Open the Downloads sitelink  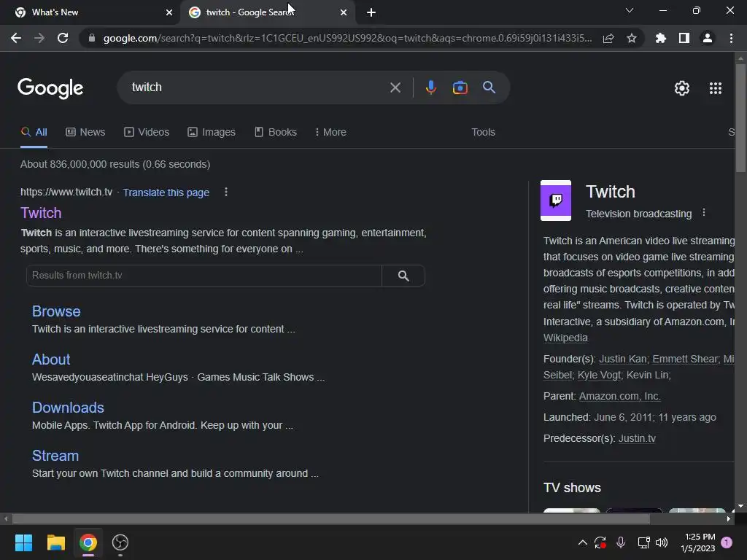point(68,408)
